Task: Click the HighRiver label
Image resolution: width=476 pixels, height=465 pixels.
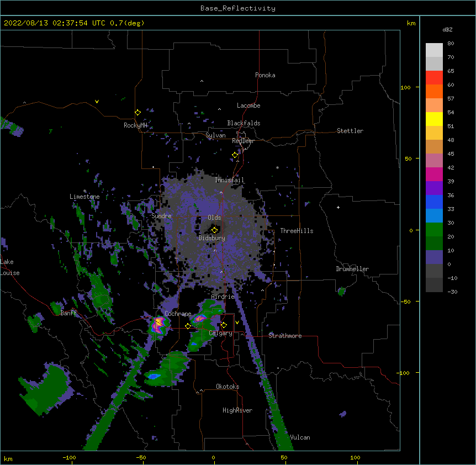Action: (237, 410)
